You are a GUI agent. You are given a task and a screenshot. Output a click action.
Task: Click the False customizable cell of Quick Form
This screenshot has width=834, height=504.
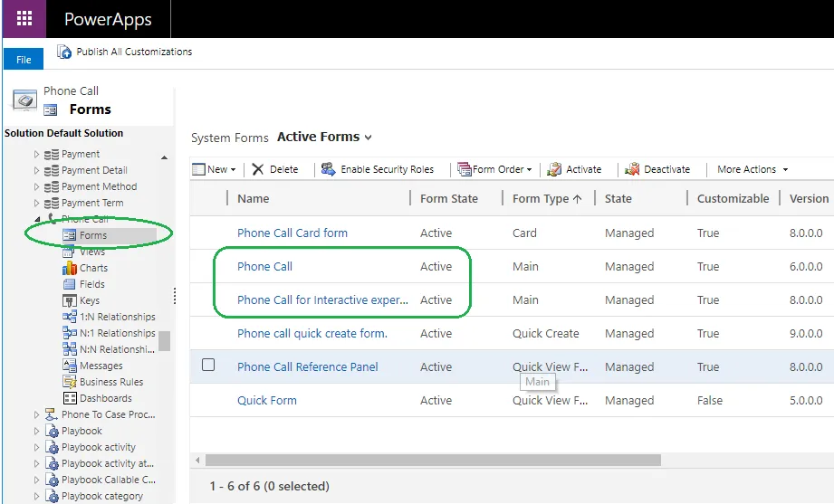point(710,400)
